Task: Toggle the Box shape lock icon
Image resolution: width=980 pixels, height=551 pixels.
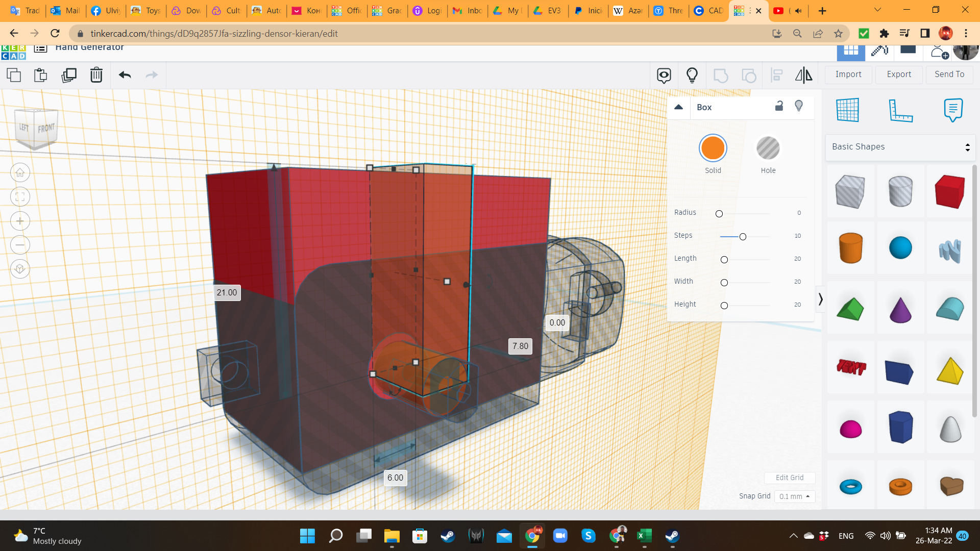Action: coord(779,106)
